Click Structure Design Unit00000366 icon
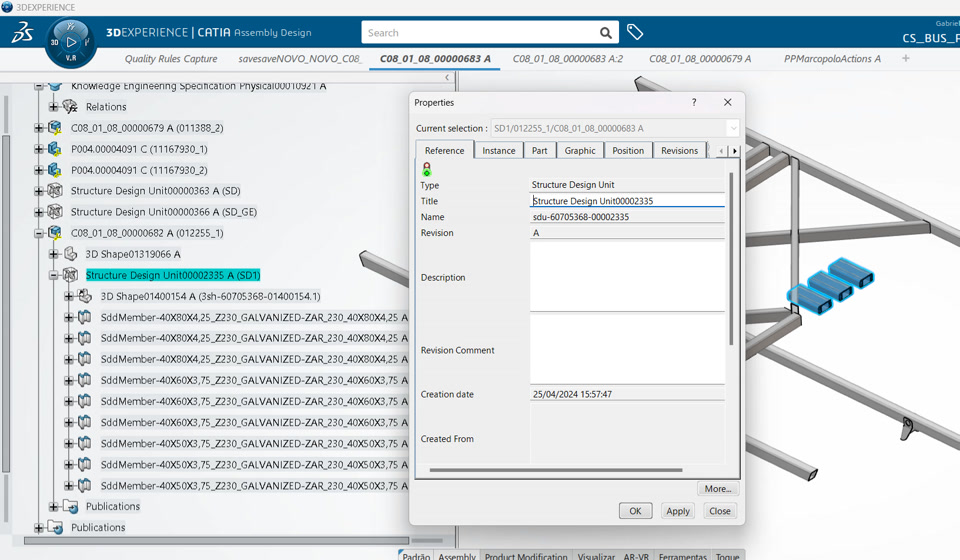 tap(55, 212)
